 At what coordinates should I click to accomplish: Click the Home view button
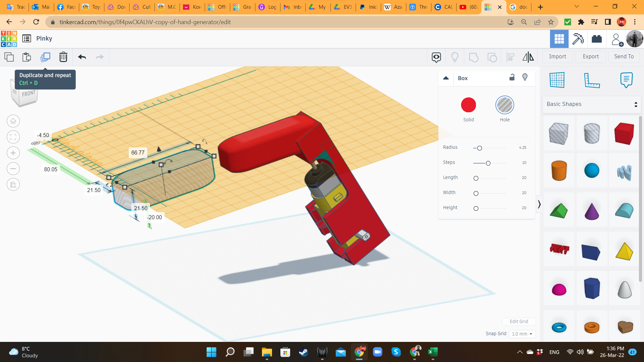[13, 121]
